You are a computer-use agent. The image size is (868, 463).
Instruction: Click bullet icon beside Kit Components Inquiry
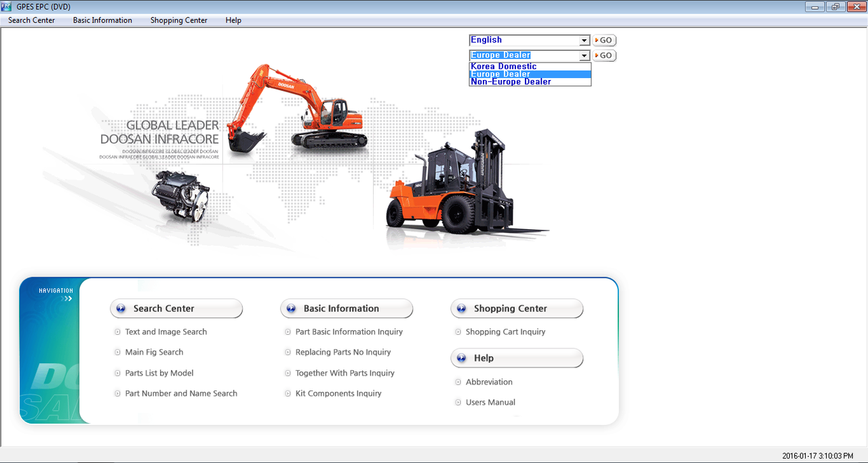point(288,394)
